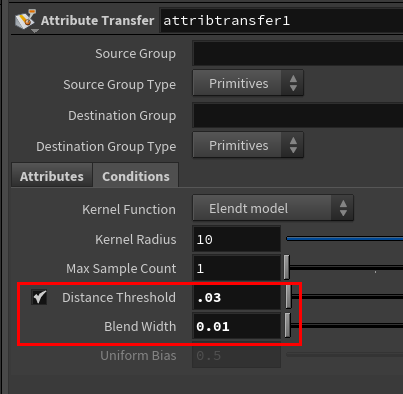Click the Distance Threshold value field

point(237,297)
